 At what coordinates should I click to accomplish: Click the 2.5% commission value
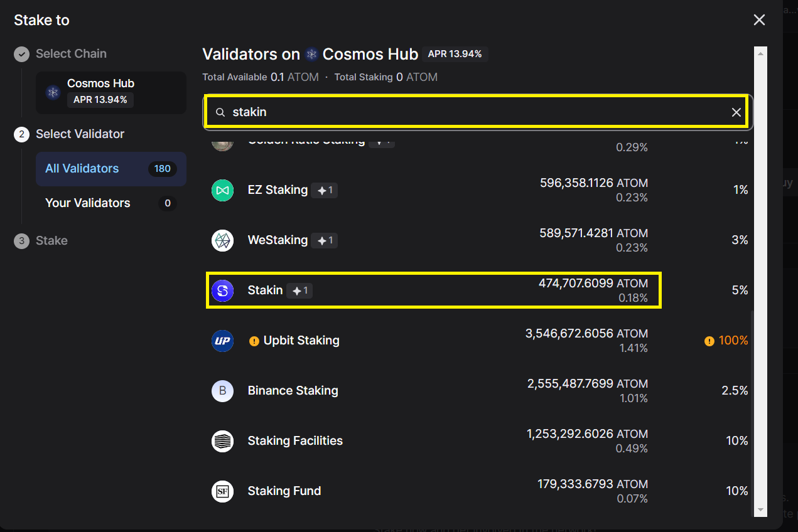coord(735,391)
